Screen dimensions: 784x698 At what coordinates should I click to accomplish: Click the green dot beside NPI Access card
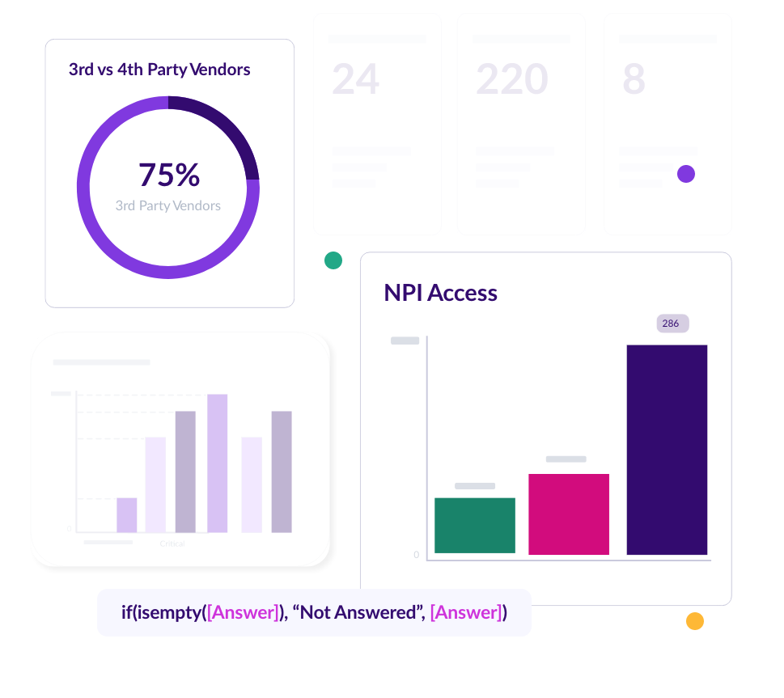tap(333, 260)
